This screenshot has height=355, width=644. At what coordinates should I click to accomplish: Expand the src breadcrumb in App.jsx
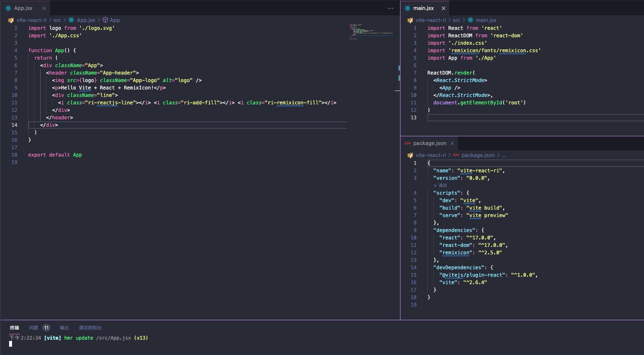(x=57, y=20)
